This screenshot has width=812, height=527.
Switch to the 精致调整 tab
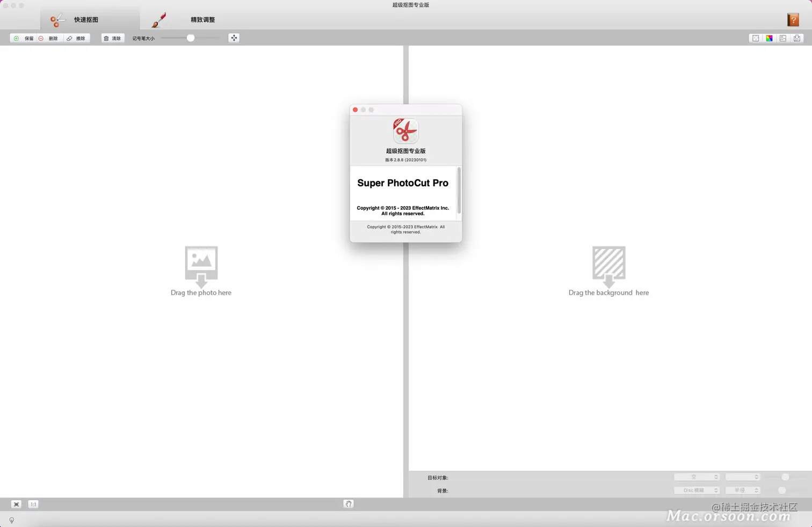coord(191,20)
